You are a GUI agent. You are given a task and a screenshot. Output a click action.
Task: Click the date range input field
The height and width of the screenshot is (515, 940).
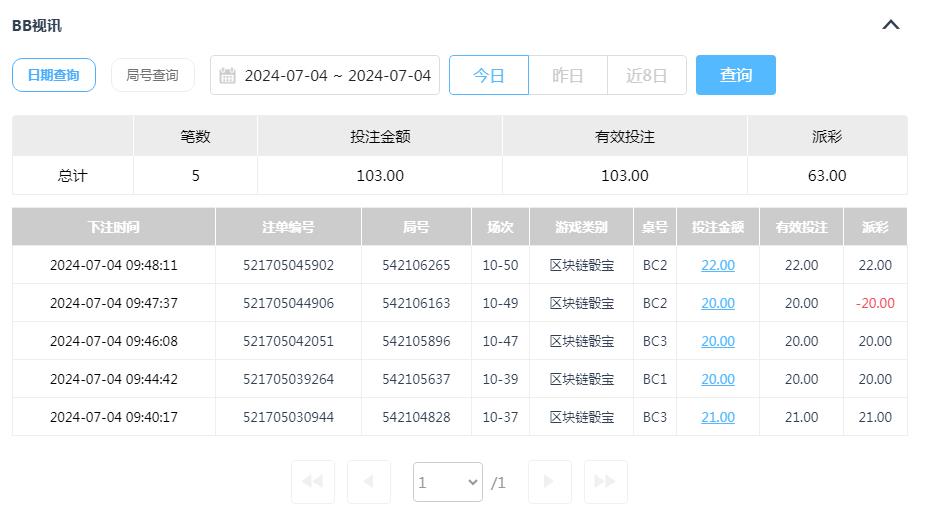[x=337, y=76]
